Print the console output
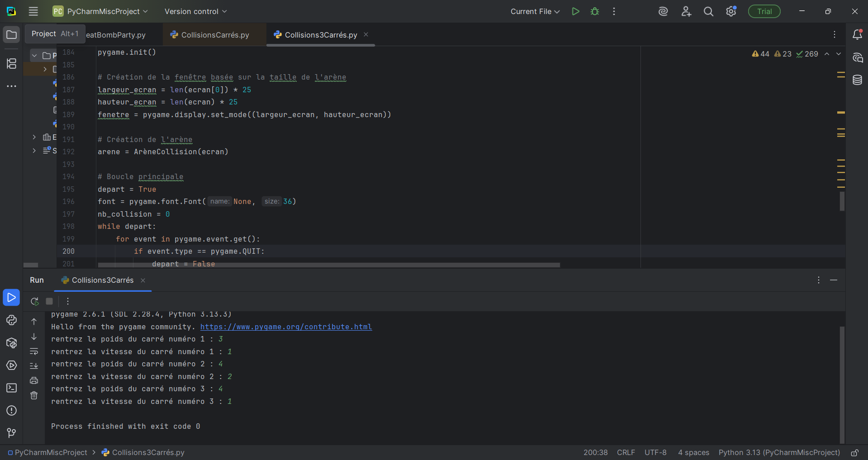The image size is (868, 460). (34, 380)
